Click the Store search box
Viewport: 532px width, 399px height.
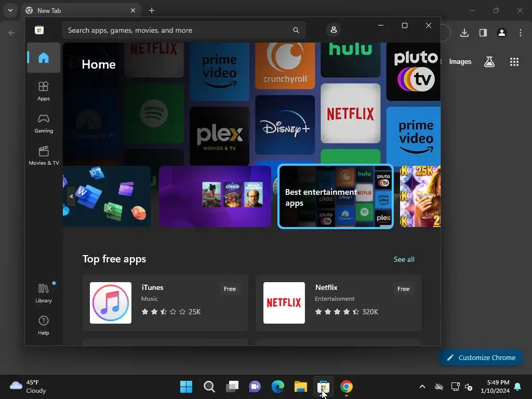[183, 30]
